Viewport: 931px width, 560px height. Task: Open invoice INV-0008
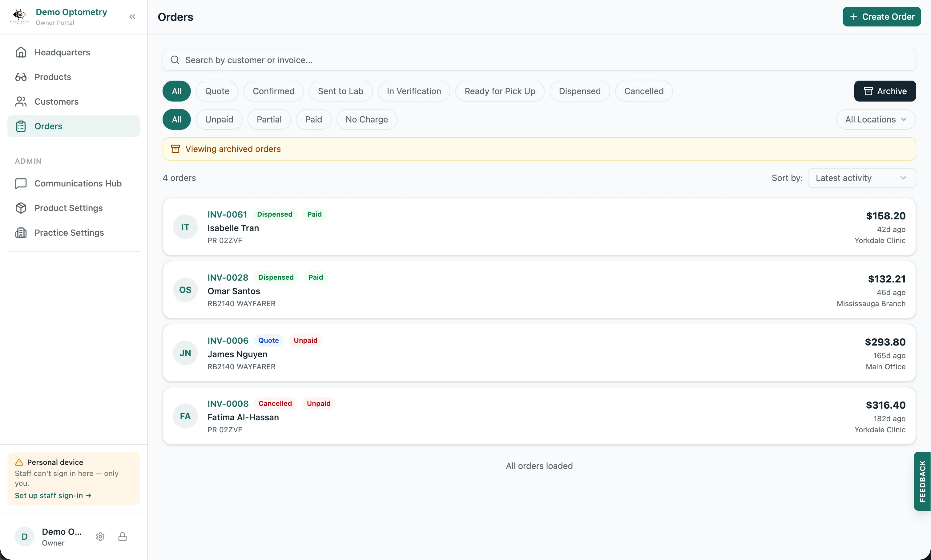click(228, 403)
